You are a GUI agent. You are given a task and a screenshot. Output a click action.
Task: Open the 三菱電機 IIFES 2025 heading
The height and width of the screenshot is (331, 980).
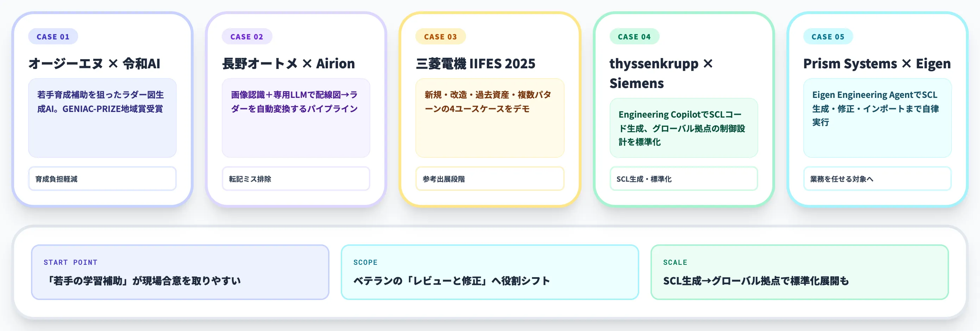(475, 63)
